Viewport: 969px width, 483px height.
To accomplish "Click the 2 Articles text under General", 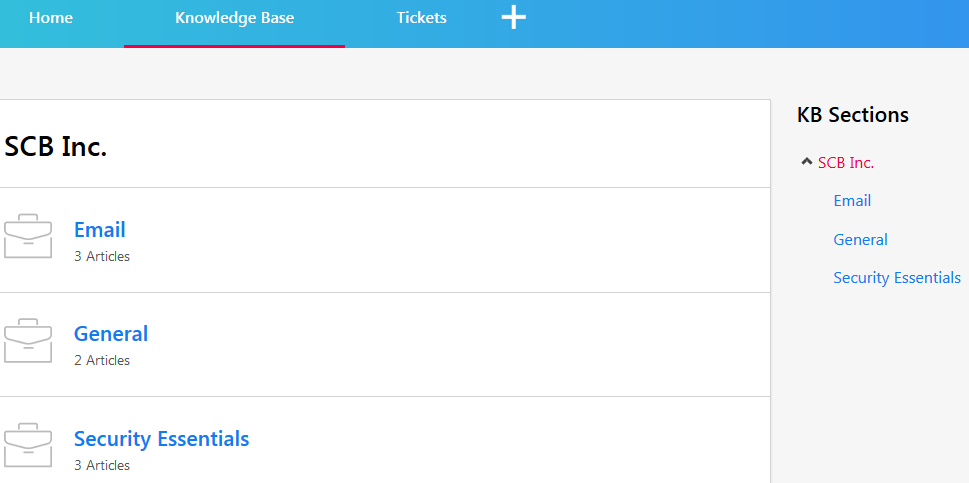I will 102,360.
